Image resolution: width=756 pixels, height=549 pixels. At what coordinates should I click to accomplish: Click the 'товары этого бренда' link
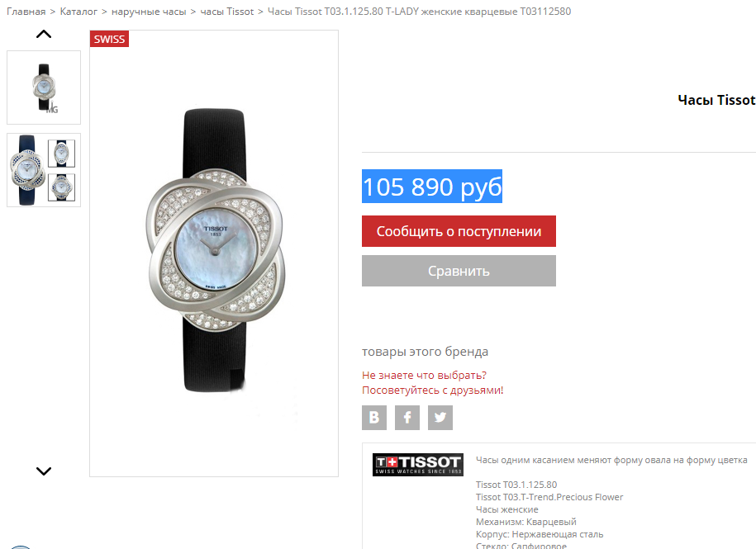425,352
